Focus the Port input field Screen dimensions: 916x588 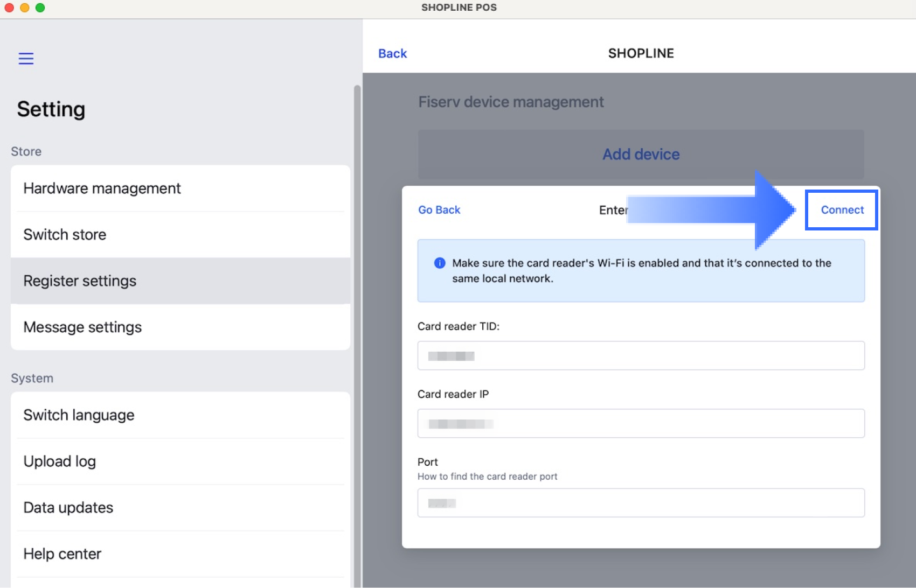pyautogui.click(x=641, y=503)
